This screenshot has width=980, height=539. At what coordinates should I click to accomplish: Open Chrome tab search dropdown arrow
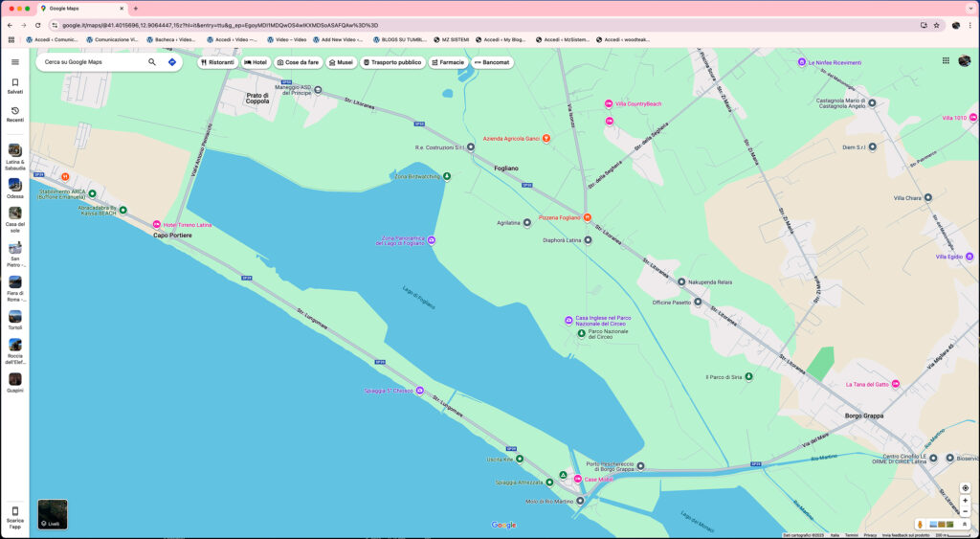[x=970, y=8]
